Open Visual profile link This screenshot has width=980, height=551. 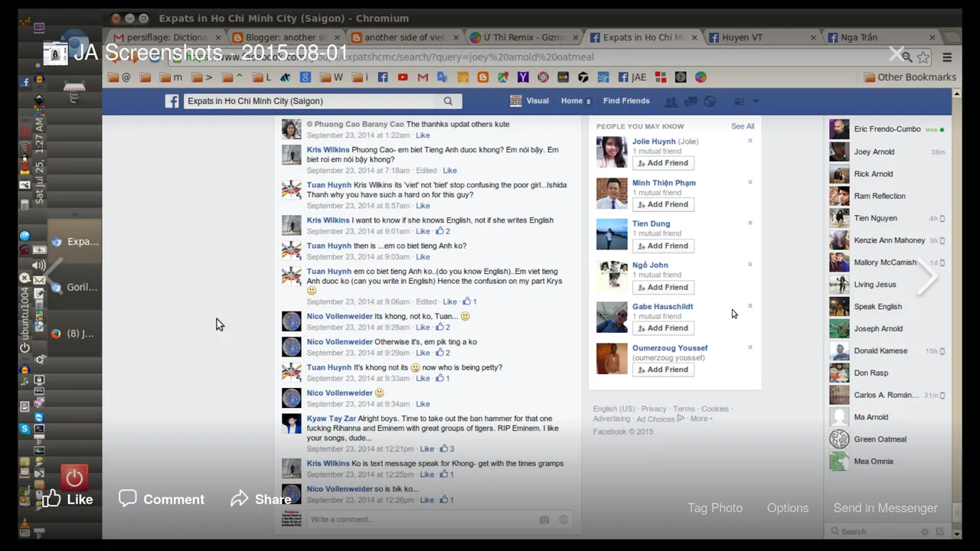point(528,101)
